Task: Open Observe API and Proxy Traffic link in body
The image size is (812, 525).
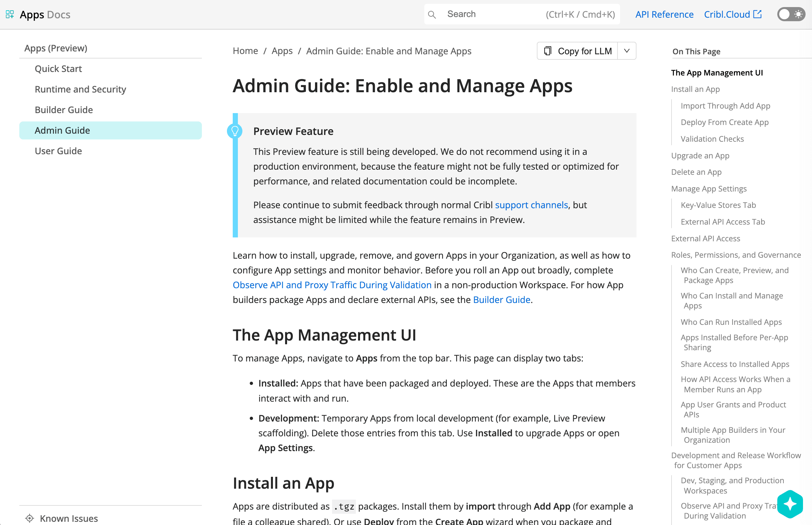Action: (x=332, y=285)
